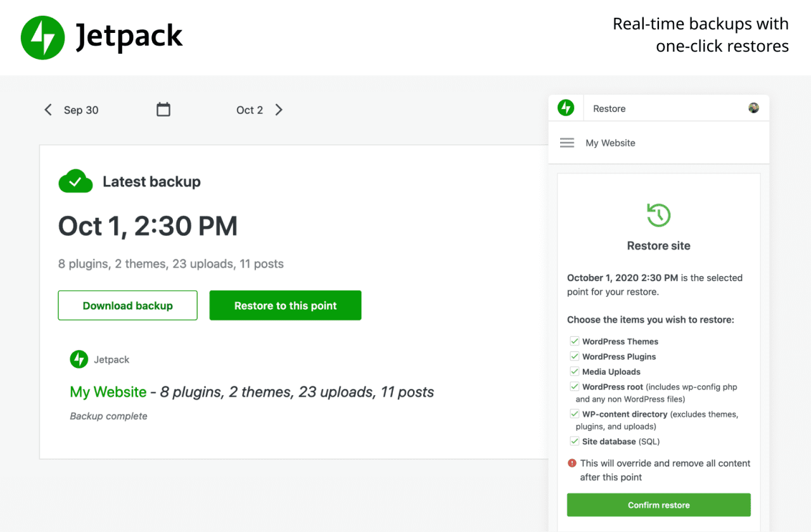Open the user avatar in Restore panel
This screenshot has height=532, width=811.
tap(753, 108)
